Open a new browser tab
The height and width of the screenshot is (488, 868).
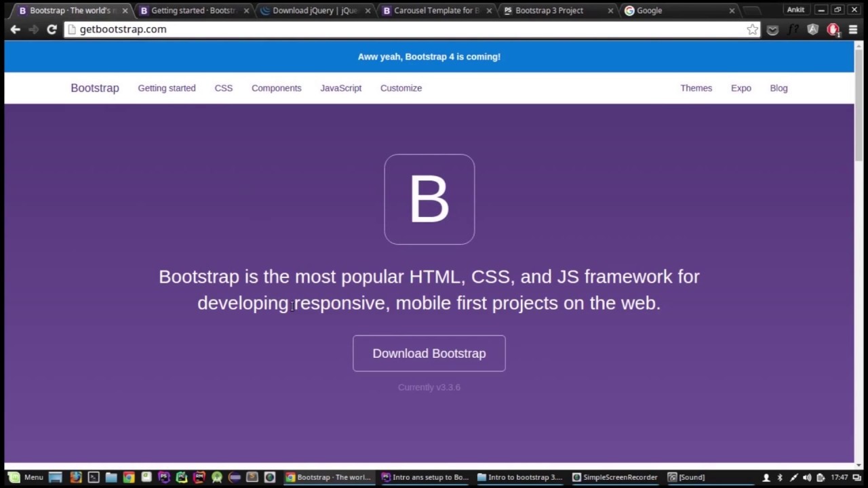point(751,11)
